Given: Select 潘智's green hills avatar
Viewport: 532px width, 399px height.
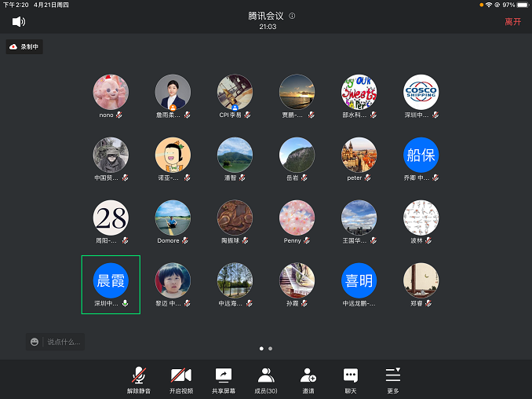Looking at the screenshot, I should (x=235, y=155).
